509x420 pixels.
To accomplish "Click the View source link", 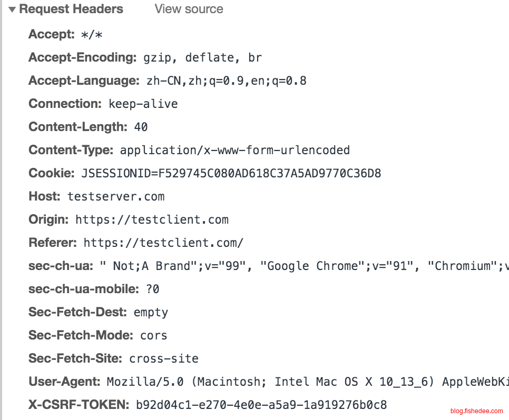I will click(x=189, y=9).
